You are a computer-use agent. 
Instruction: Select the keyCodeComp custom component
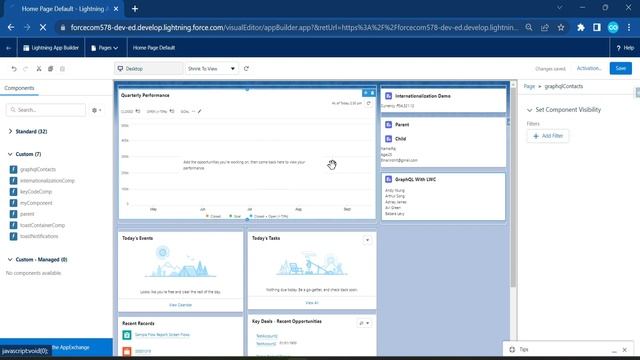coord(36,191)
